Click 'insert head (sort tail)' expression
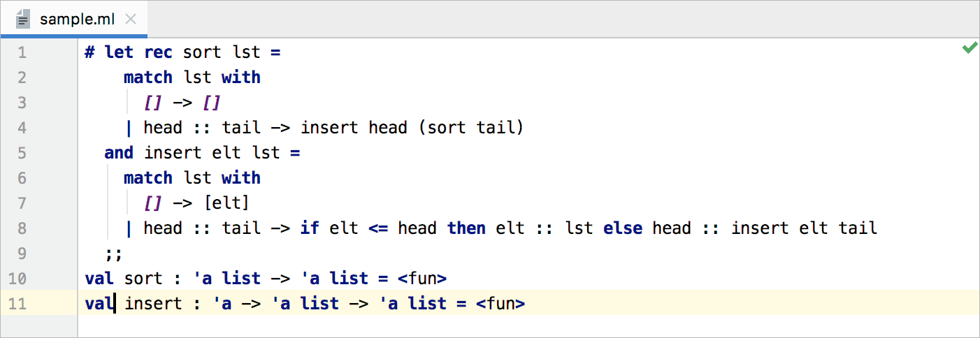Image resolution: width=980 pixels, height=338 pixels. pyautogui.click(x=412, y=128)
